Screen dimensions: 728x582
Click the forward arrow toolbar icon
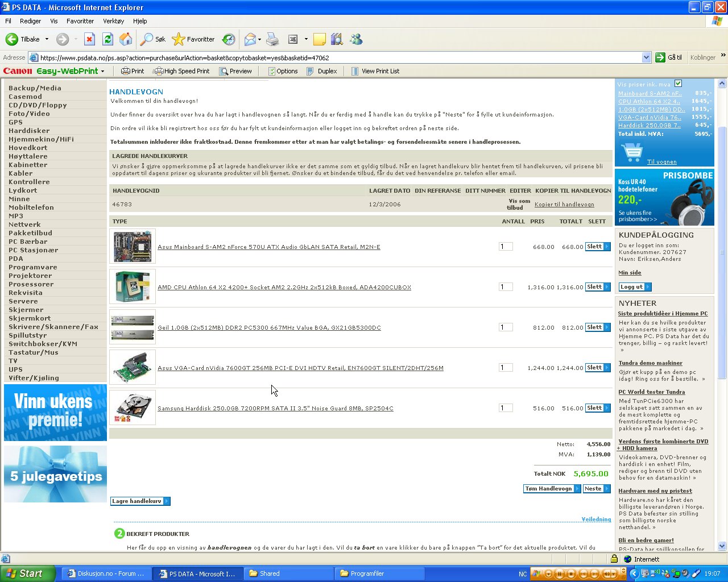pos(63,39)
